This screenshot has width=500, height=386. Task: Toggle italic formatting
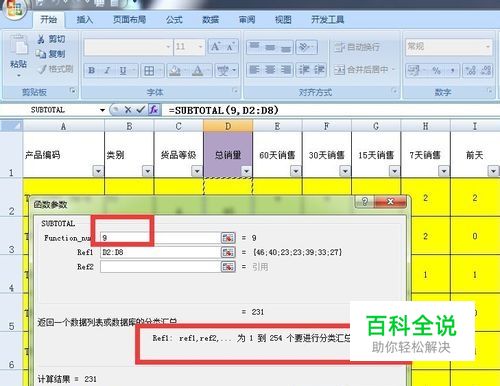[x=107, y=70]
